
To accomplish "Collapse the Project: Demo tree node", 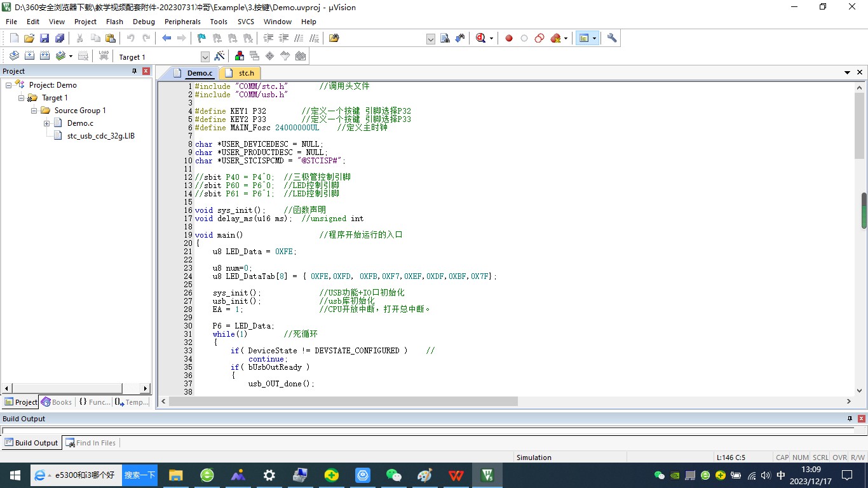I will click(8, 85).
